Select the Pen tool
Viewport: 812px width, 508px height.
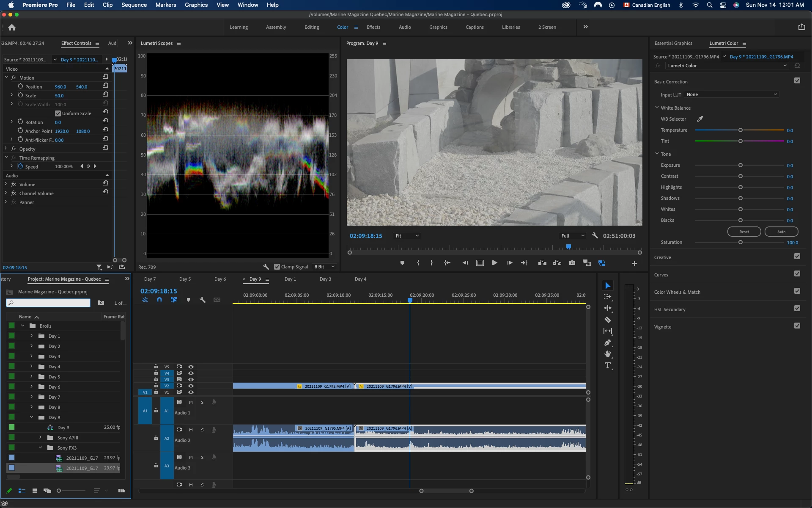pos(608,342)
